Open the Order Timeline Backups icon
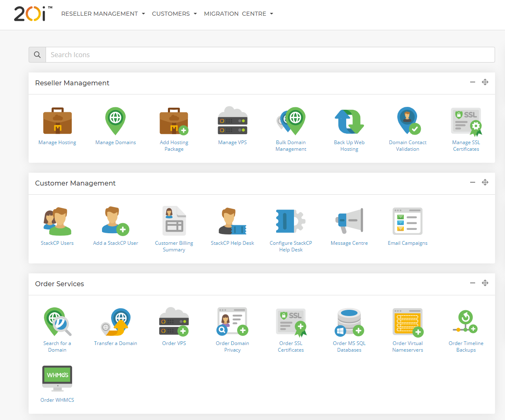Image resolution: width=505 pixels, height=420 pixels. [466, 322]
